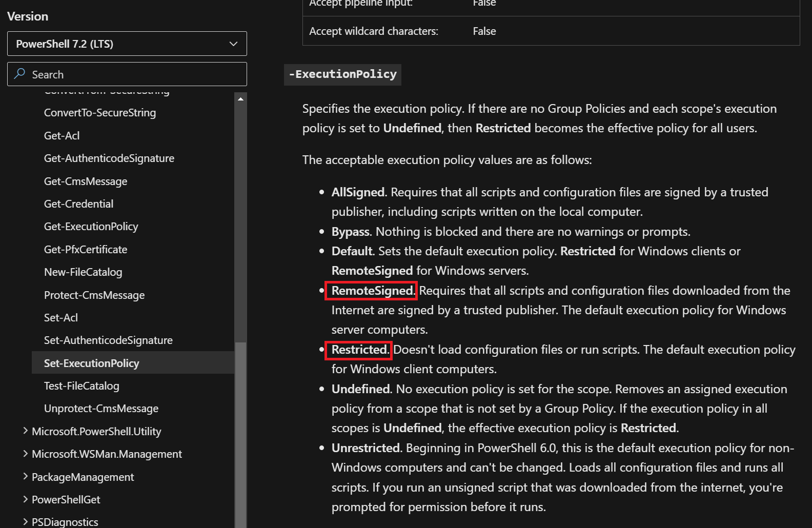Open the PowerShell 7.2 (LTS) version dropdown

click(127, 44)
